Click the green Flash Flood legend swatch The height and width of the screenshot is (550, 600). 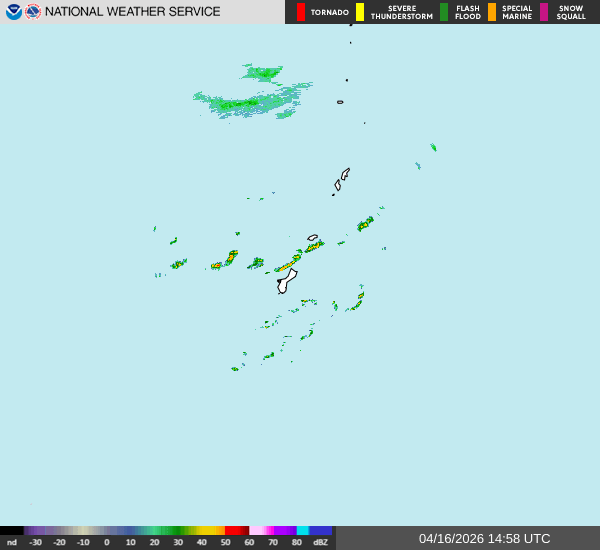tap(444, 12)
